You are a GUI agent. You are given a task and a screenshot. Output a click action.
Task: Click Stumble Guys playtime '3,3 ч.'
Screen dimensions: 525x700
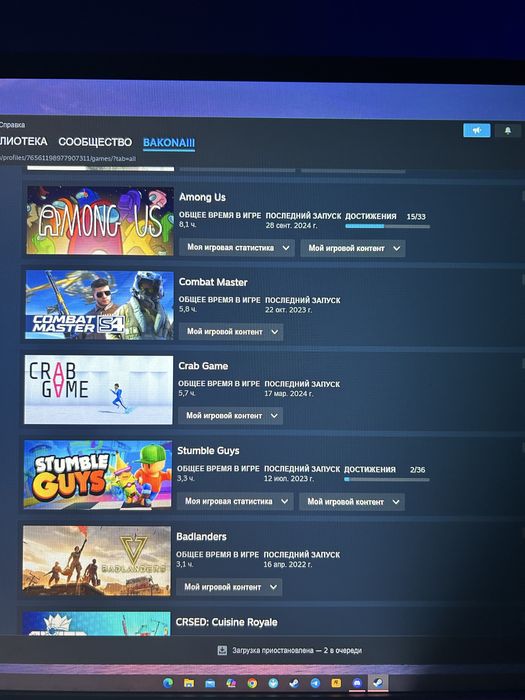186,478
